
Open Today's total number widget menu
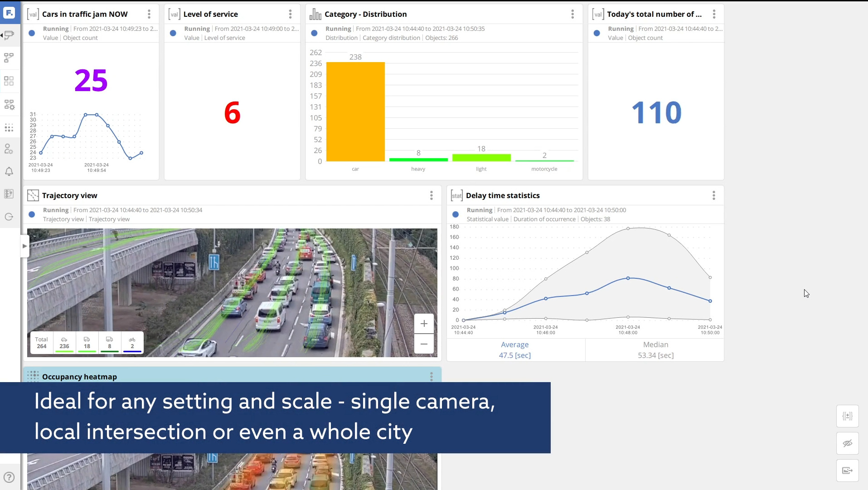pyautogui.click(x=714, y=14)
